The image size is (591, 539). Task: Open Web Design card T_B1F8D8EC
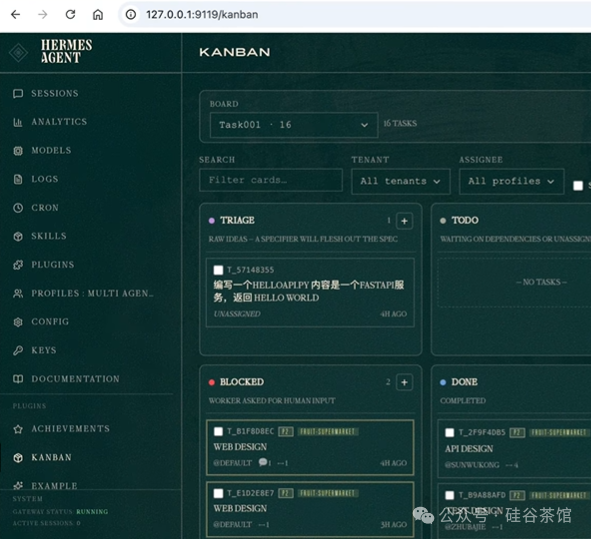(310, 447)
